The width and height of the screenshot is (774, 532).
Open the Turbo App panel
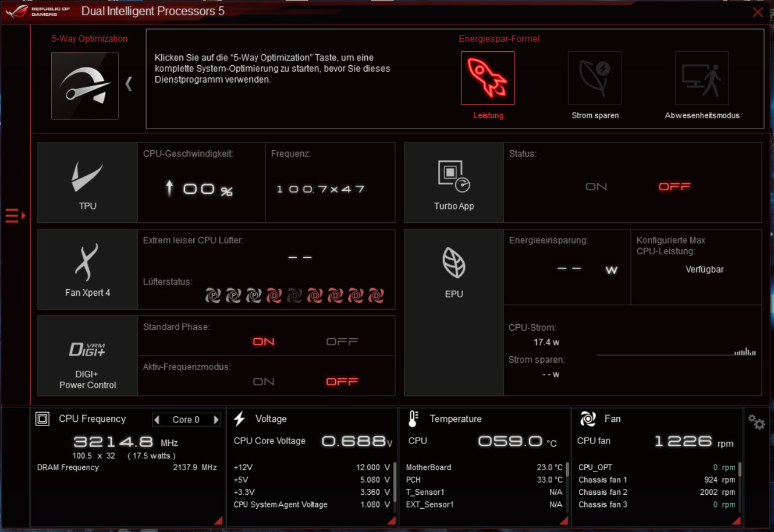click(454, 183)
